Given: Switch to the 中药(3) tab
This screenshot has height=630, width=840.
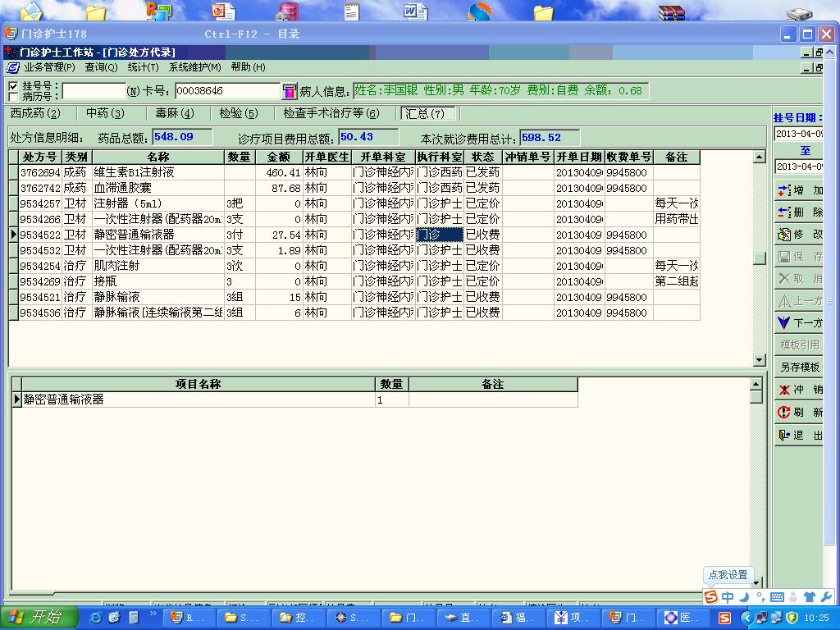Looking at the screenshot, I should pyautogui.click(x=105, y=113).
